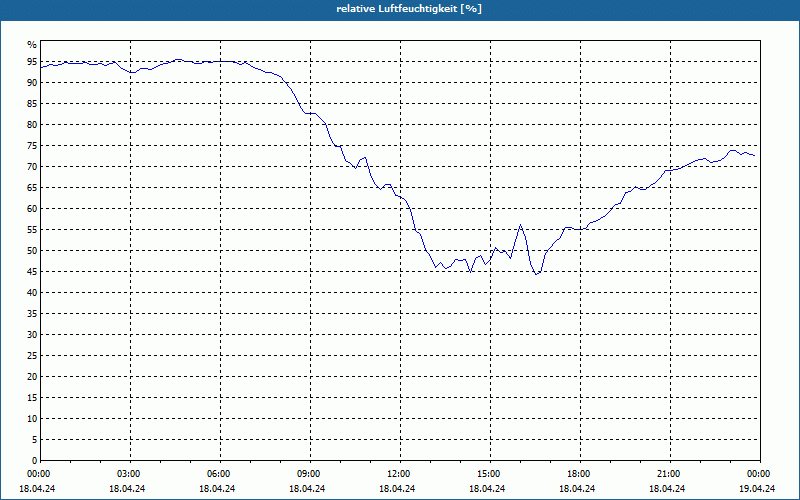The width and height of the screenshot is (800, 500).
Task: Select the y-axis value 55
Action: coord(32,230)
